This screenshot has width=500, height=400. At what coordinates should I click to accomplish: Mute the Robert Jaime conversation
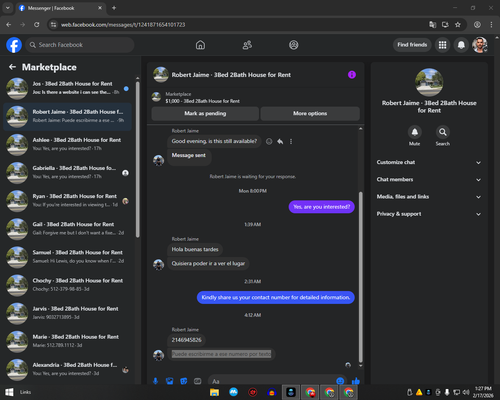[x=415, y=132]
